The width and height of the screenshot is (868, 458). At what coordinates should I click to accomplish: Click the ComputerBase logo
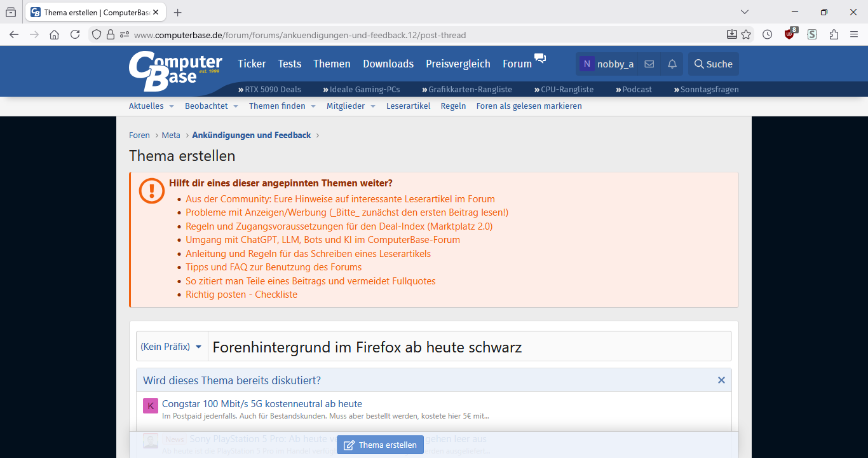click(x=175, y=71)
